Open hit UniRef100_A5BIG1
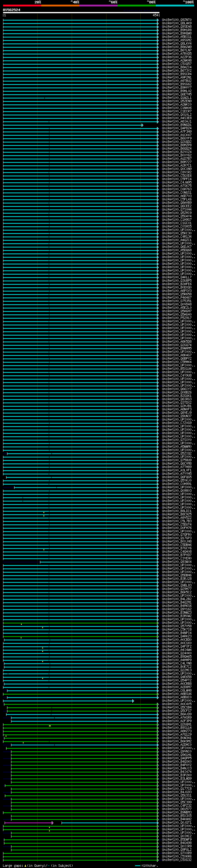 tap(177, 37)
